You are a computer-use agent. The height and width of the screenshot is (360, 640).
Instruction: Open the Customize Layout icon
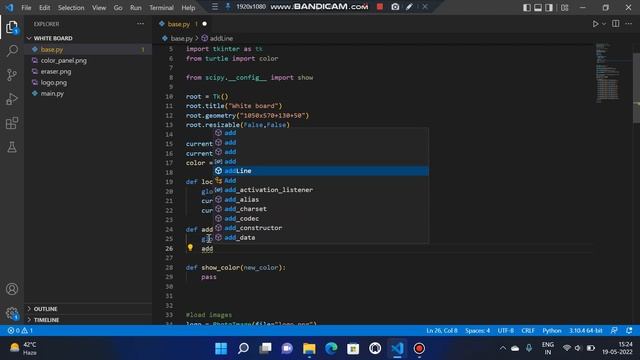[564, 8]
